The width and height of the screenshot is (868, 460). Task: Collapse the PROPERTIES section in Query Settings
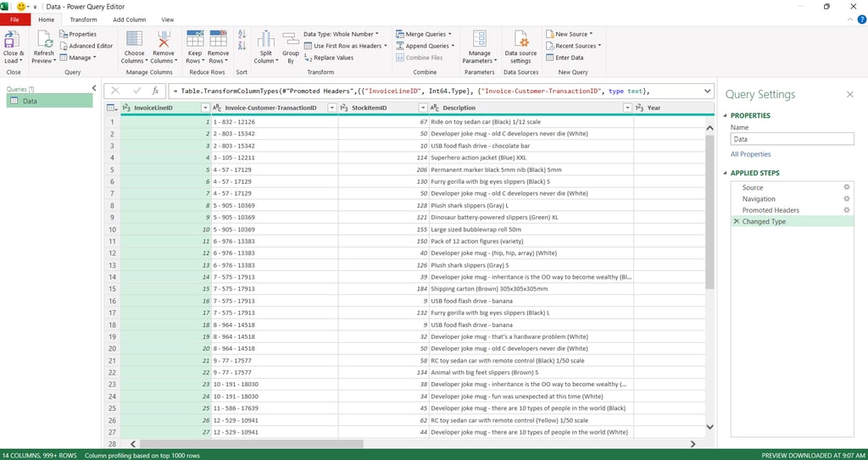tap(725, 115)
